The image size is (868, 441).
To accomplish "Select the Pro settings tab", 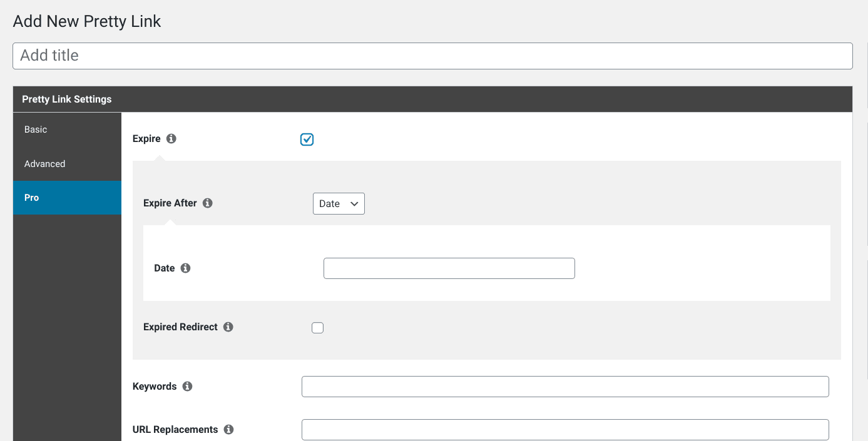I will (67, 198).
